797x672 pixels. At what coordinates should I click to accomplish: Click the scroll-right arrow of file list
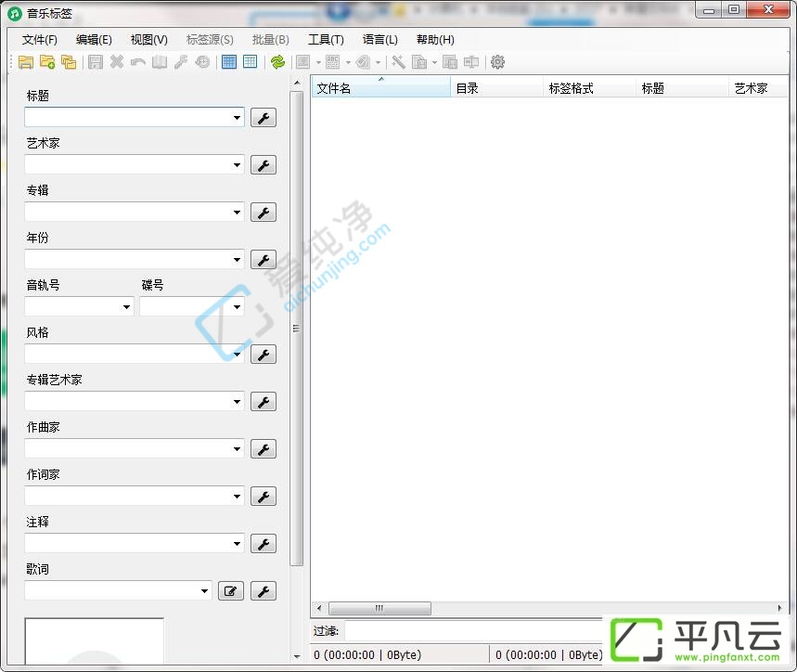tap(780, 608)
